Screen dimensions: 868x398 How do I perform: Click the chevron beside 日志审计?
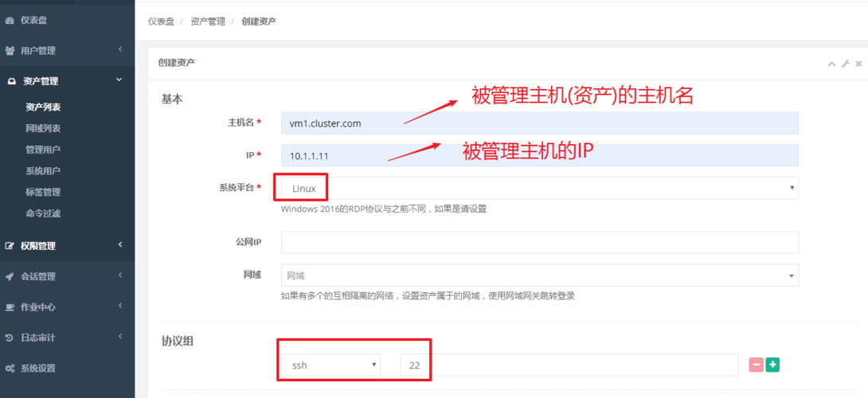[x=120, y=336]
